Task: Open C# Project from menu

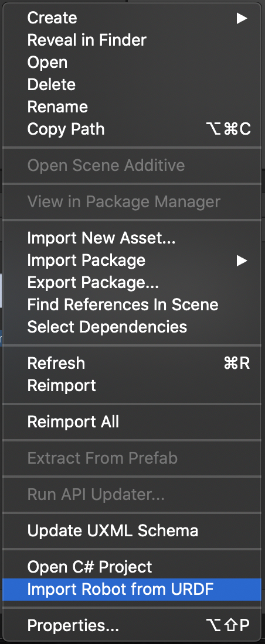Action: (132, 567)
